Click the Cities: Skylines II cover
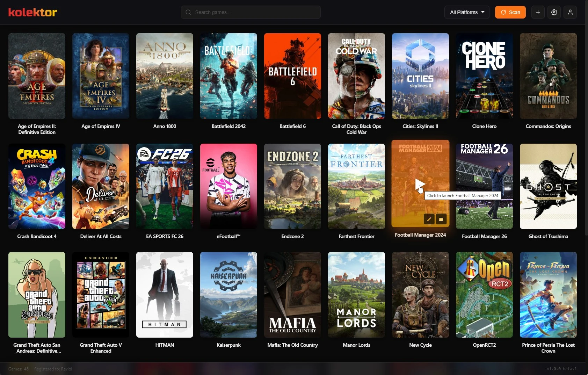This screenshot has height=375, width=588. pos(420,76)
